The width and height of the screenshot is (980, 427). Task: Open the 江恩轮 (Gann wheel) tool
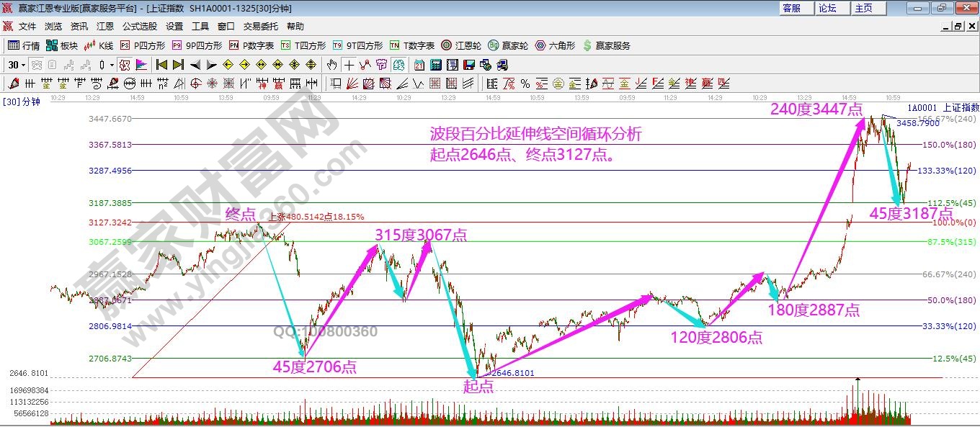pyautogui.click(x=459, y=45)
